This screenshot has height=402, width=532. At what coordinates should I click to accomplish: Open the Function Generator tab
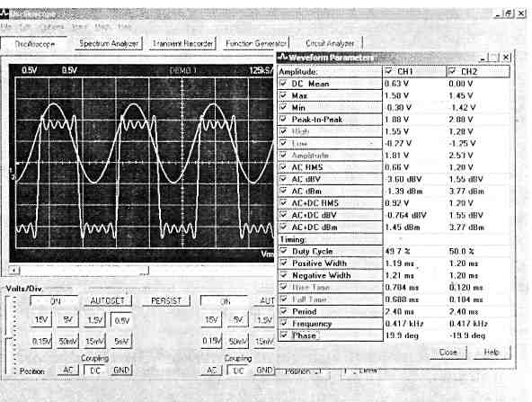(x=256, y=43)
